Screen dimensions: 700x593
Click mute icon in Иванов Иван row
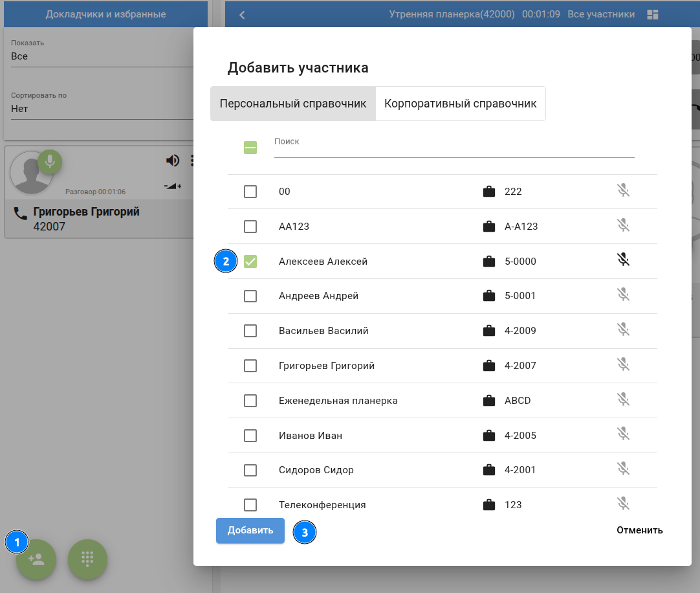click(x=623, y=434)
